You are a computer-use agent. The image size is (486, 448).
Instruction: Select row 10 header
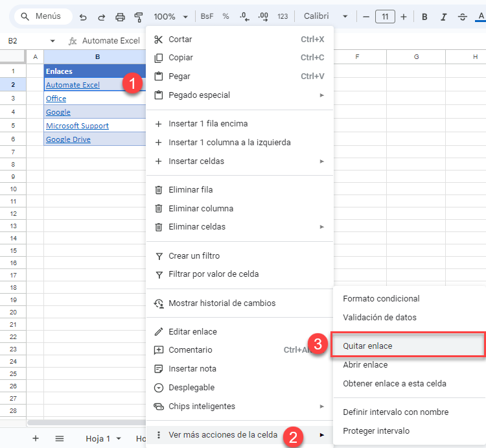pyautogui.click(x=13, y=189)
